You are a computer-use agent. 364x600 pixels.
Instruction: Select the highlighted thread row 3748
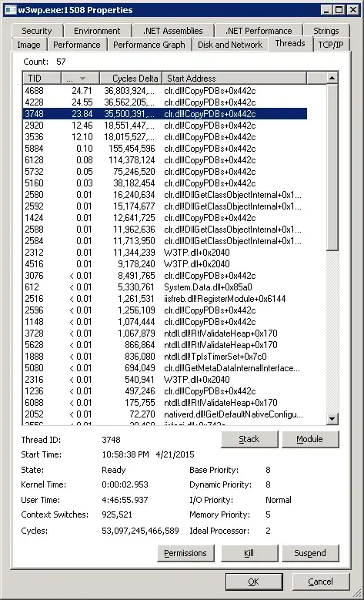tap(165, 114)
